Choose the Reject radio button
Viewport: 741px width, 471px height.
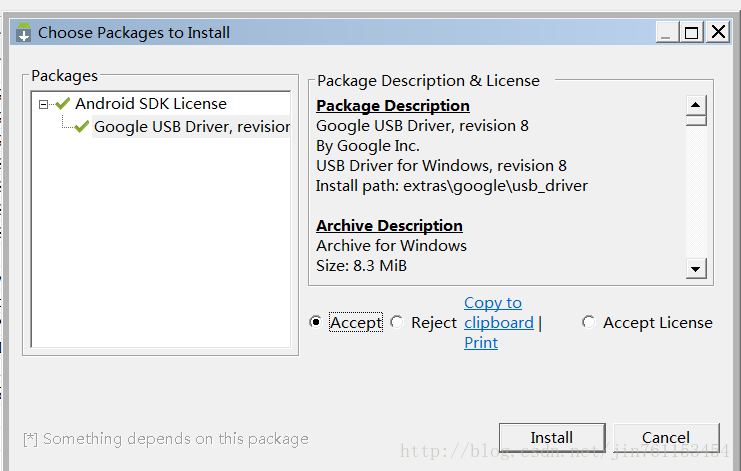coord(396,322)
